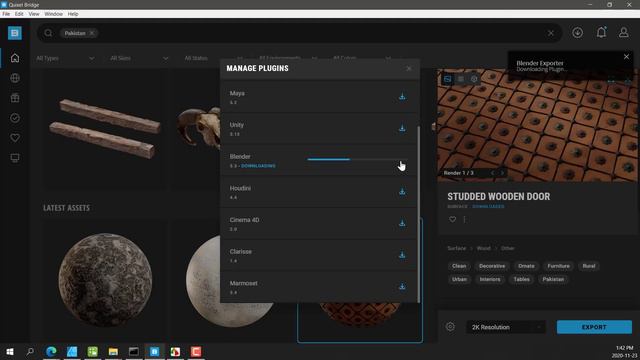640x360 pixels.
Task: Click the Interiors tag
Action: 490,279
